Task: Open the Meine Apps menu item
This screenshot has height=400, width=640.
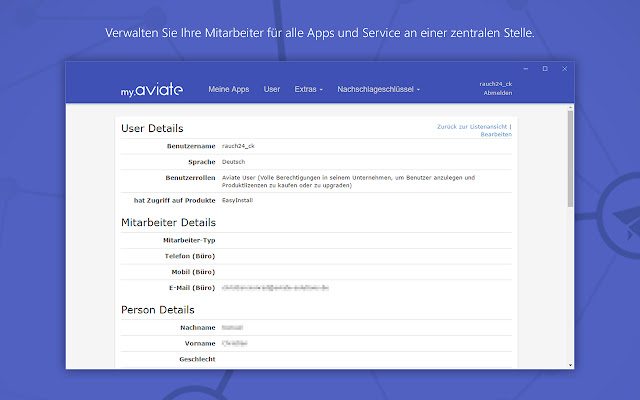Action: click(x=229, y=89)
